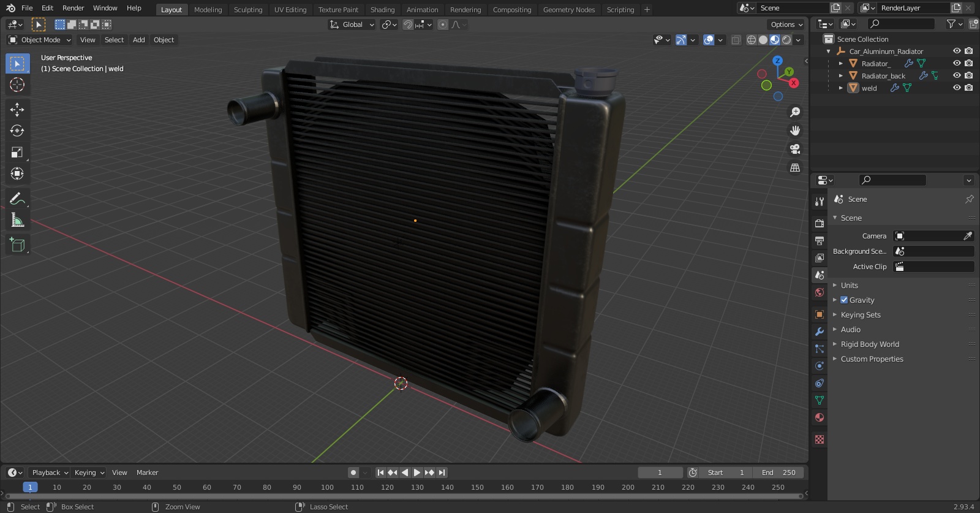Open the Render properties tab

[820, 224]
